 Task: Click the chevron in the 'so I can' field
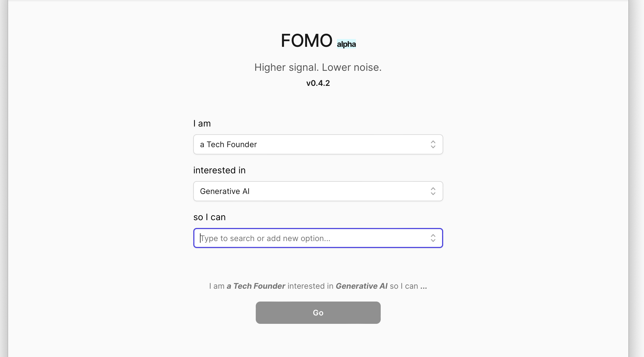pos(433,238)
